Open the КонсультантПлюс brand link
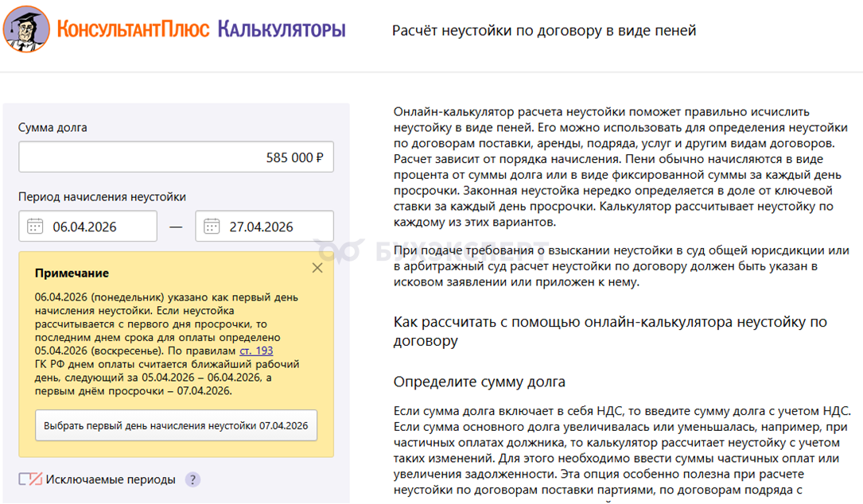Image resolution: width=863 pixels, height=504 pixels. (x=133, y=29)
